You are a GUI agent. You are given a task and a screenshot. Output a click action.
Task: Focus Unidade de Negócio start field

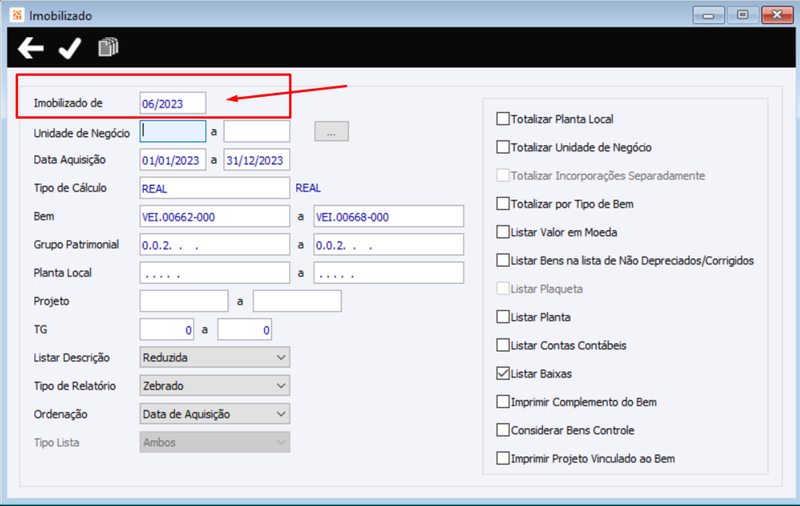tap(173, 132)
